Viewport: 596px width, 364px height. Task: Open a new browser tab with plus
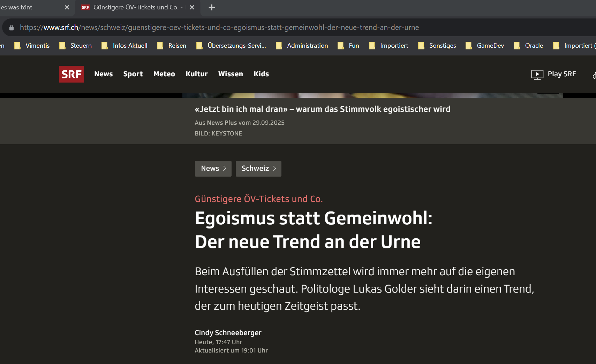click(212, 7)
